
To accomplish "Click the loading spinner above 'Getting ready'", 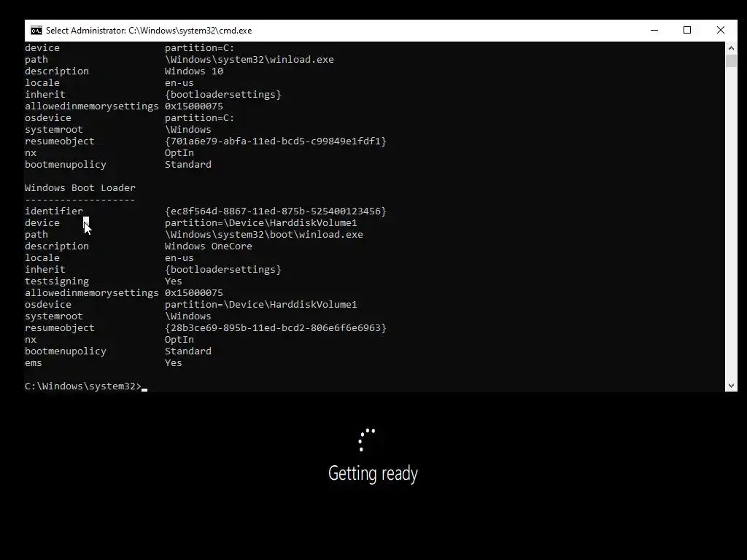I will click(x=367, y=440).
